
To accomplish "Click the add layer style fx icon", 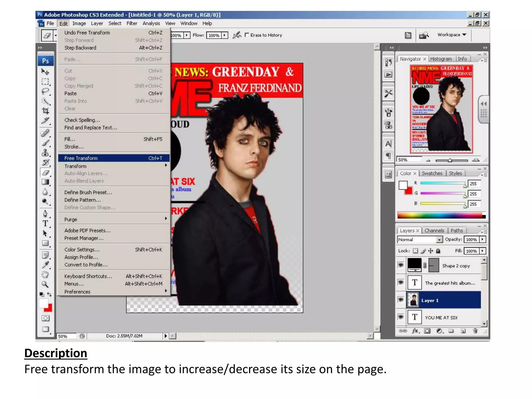I will tap(415, 331).
